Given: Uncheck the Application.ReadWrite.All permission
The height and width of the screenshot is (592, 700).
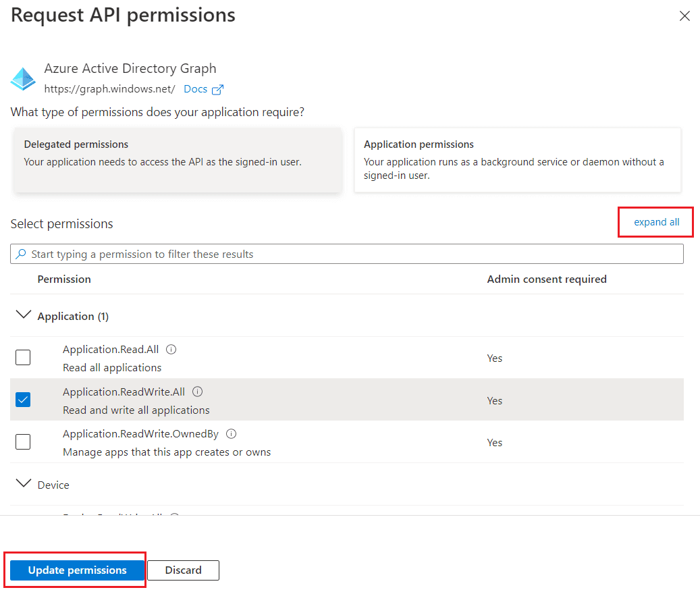Looking at the screenshot, I should pos(22,400).
